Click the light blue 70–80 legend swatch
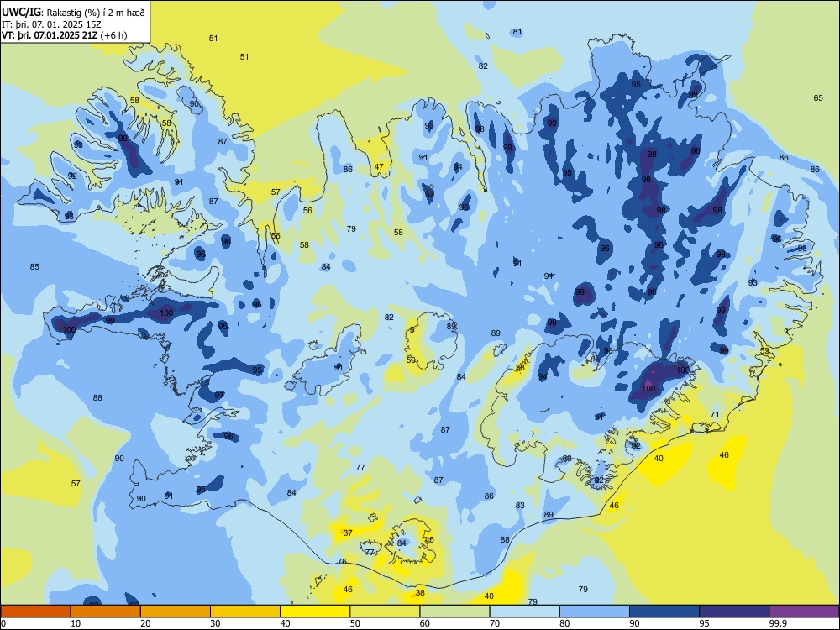 pyautogui.click(x=524, y=612)
